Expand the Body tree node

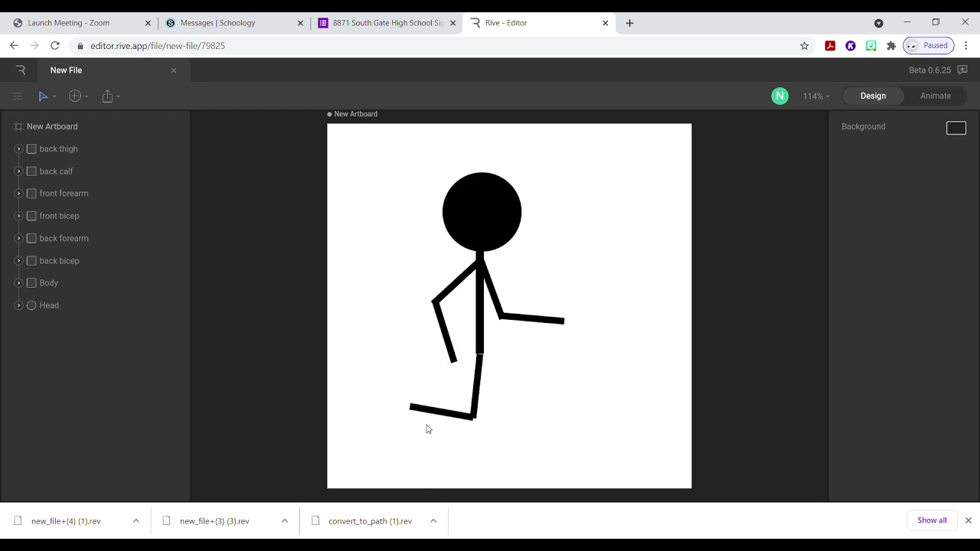19,283
